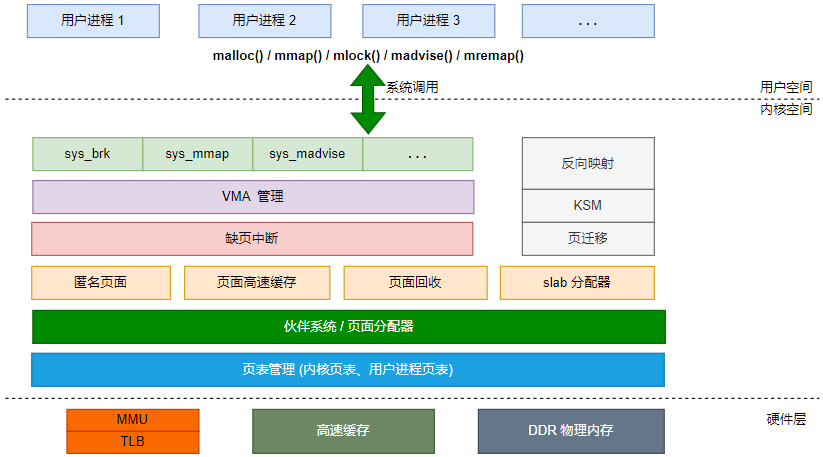823x457 pixels.
Task: Click the sys_madvise cell
Action: click(x=307, y=154)
